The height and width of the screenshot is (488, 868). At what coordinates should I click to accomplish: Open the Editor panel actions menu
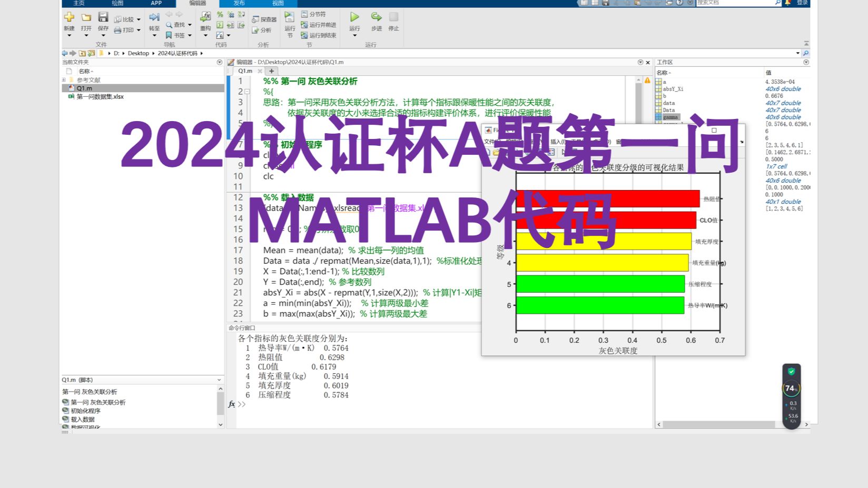click(x=640, y=62)
